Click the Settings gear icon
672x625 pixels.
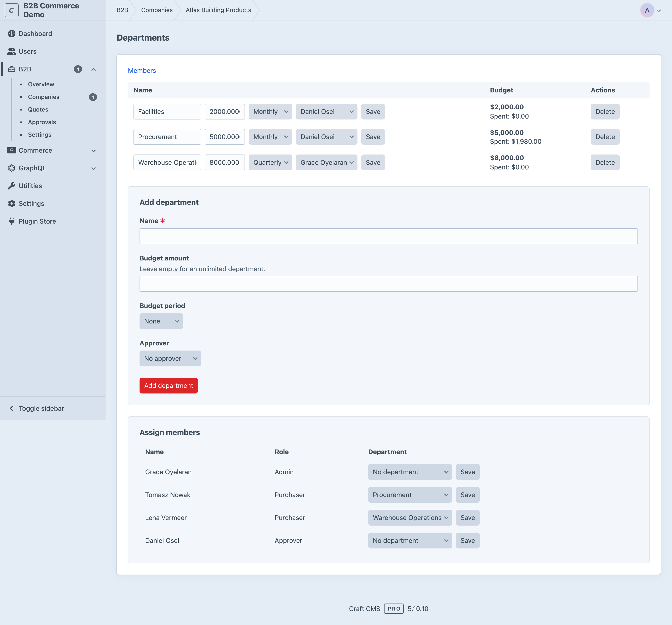coord(11,204)
